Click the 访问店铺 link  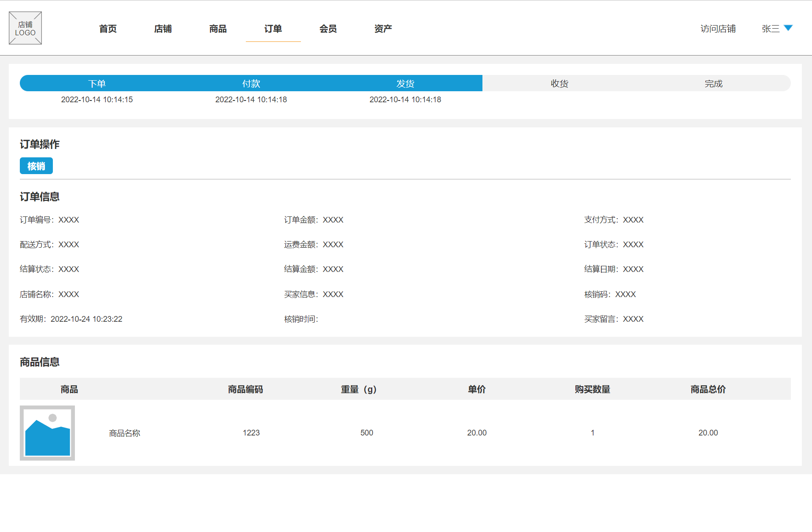click(x=717, y=29)
